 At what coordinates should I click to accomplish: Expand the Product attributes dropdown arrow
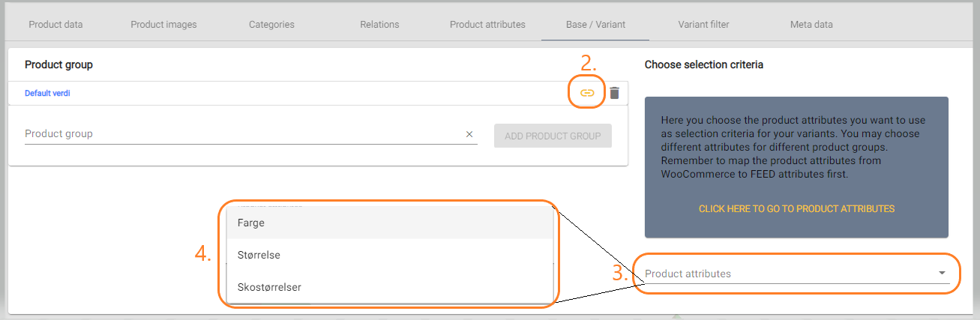pyautogui.click(x=942, y=274)
